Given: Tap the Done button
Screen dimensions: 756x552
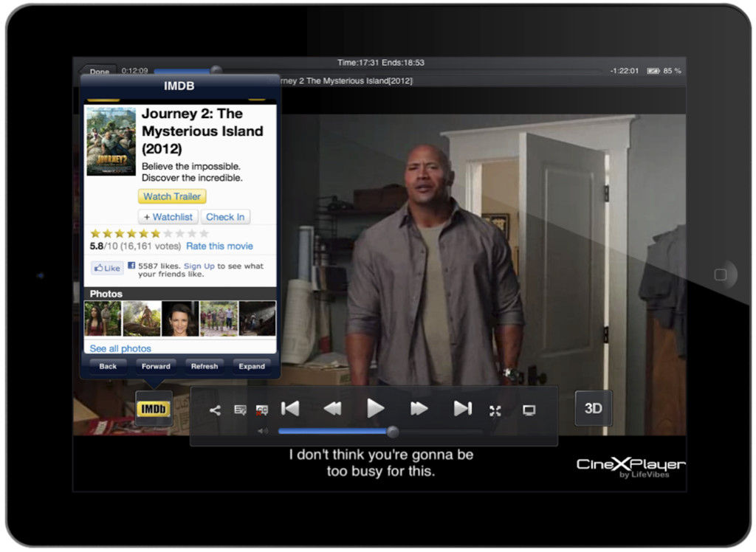Looking at the screenshot, I should pyautogui.click(x=99, y=72).
